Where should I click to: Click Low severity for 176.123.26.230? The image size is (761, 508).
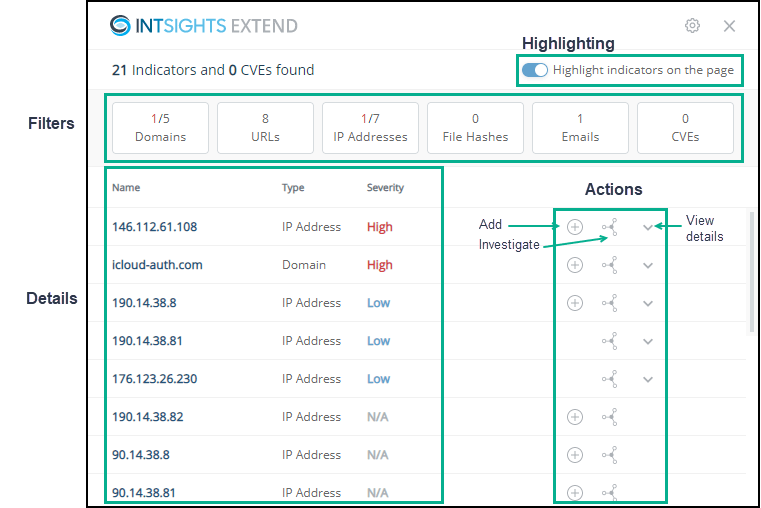coord(379,379)
